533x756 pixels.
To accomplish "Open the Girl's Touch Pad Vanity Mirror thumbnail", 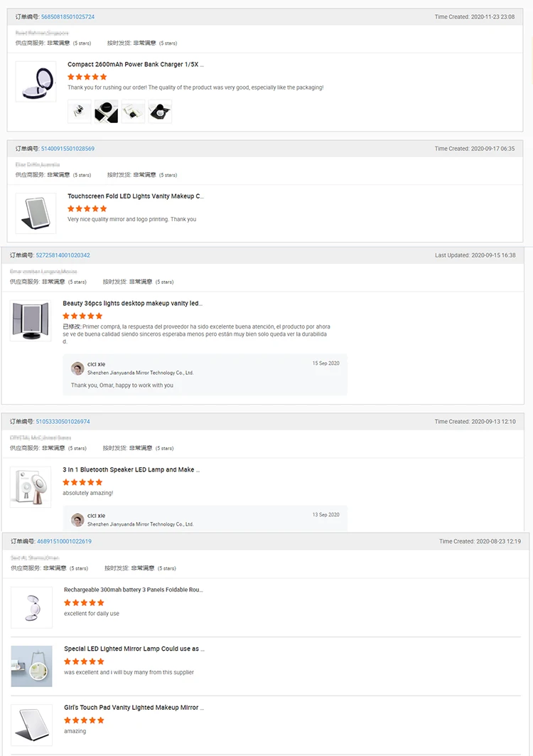I will click(32, 725).
